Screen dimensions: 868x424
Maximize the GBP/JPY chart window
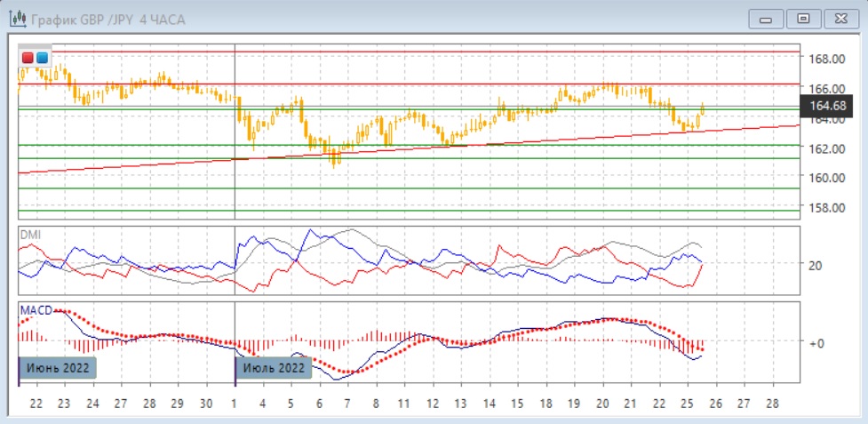click(x=804, y=19)
